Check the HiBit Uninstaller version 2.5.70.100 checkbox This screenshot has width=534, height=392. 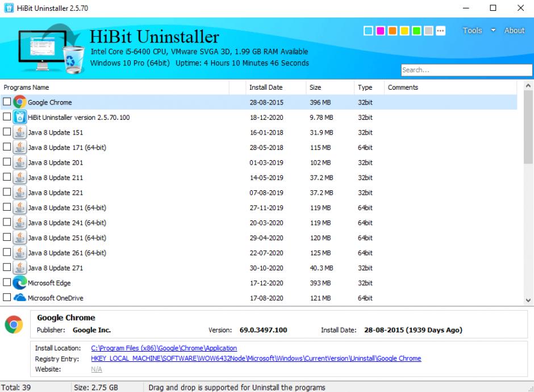(x=7, y=116)
